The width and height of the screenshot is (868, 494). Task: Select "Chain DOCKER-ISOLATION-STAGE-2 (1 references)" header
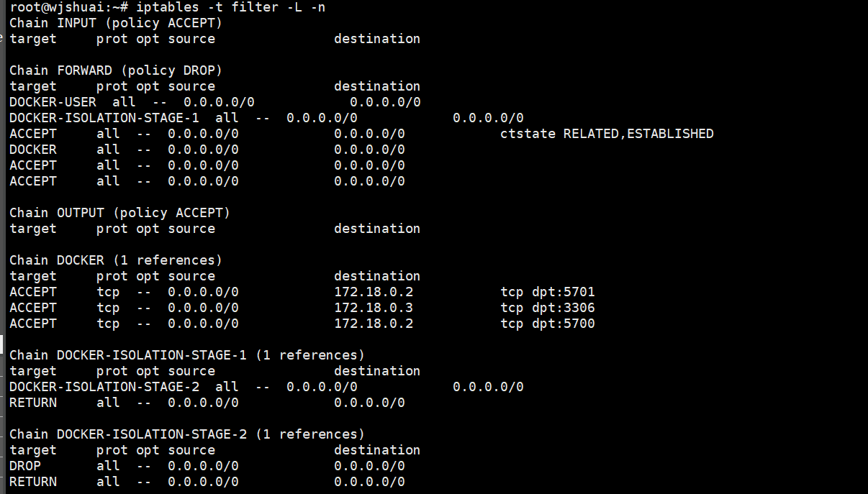pyautogui.click(x=187, y=434)
